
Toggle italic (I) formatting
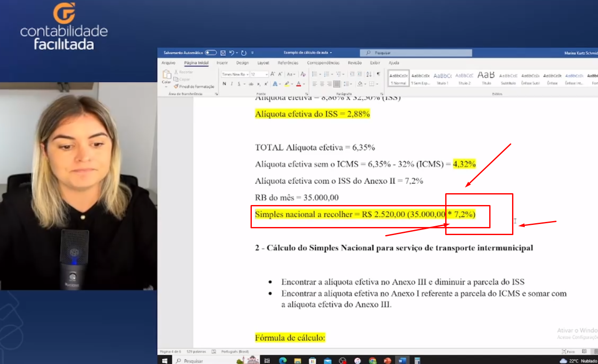[231, 84]
